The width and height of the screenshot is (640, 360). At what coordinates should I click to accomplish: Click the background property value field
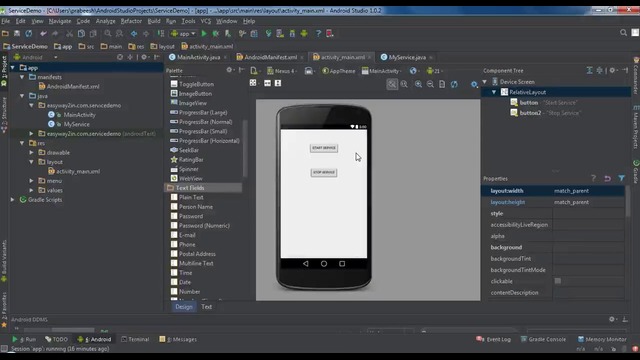pos(589,247)
